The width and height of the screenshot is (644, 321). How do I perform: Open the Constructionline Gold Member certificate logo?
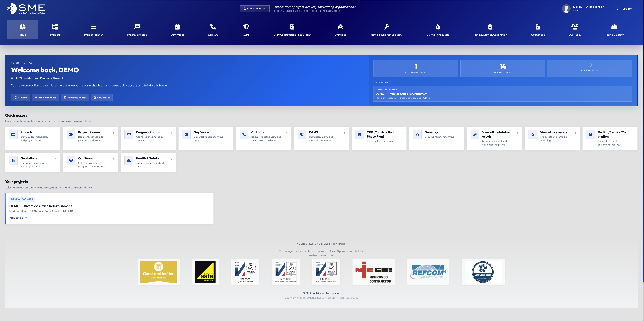159,272
